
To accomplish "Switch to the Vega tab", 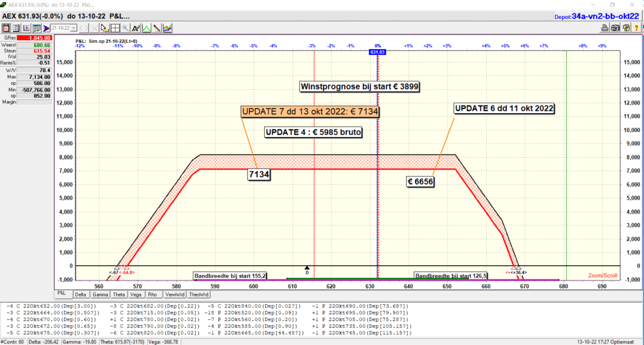I will (x=137, y=294).
